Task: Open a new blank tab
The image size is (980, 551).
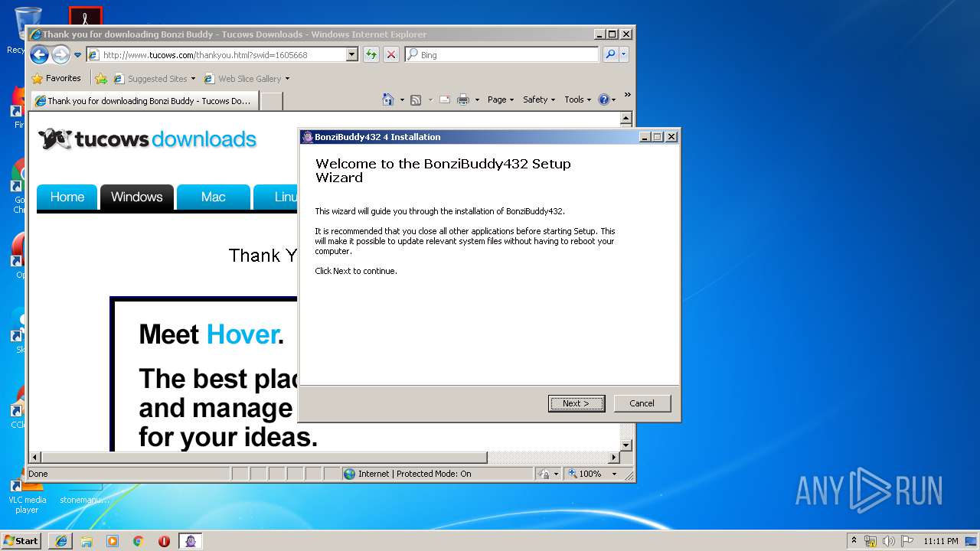Action: coord(272,100)
